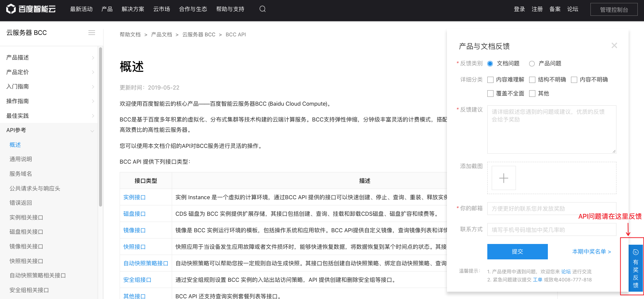Screen dimensions: 644x299
Task: Open the 实例接口 table link
Action: point(135,197)
